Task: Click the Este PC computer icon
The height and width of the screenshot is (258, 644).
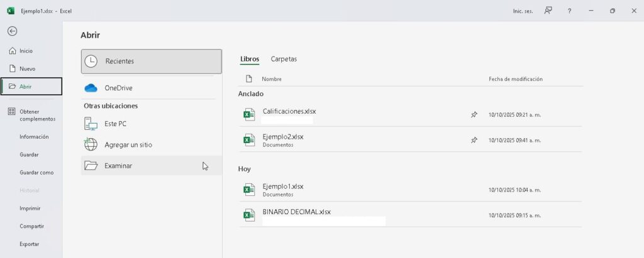Action: coord(91,124)
